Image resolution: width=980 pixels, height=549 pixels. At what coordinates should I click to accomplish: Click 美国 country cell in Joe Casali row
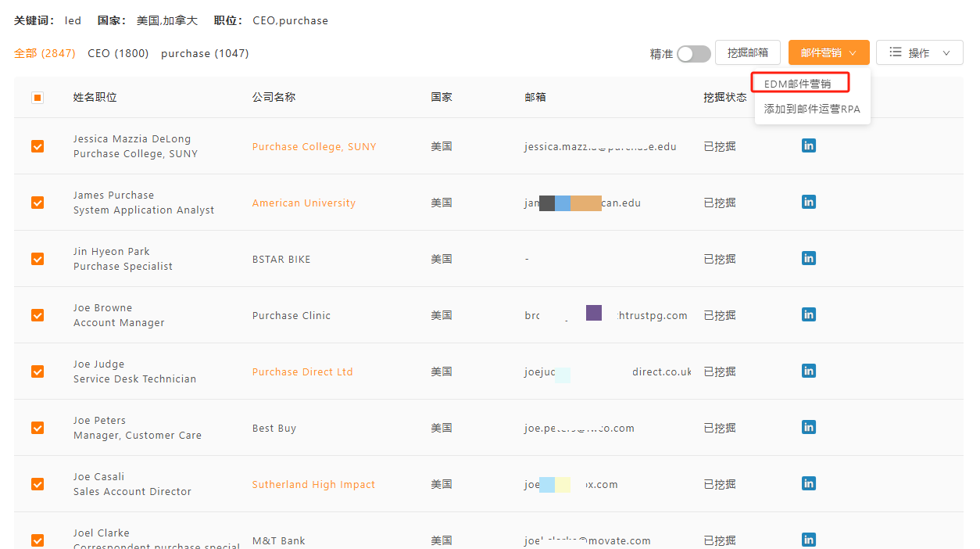pyautogui.click(x=442, y=484)
